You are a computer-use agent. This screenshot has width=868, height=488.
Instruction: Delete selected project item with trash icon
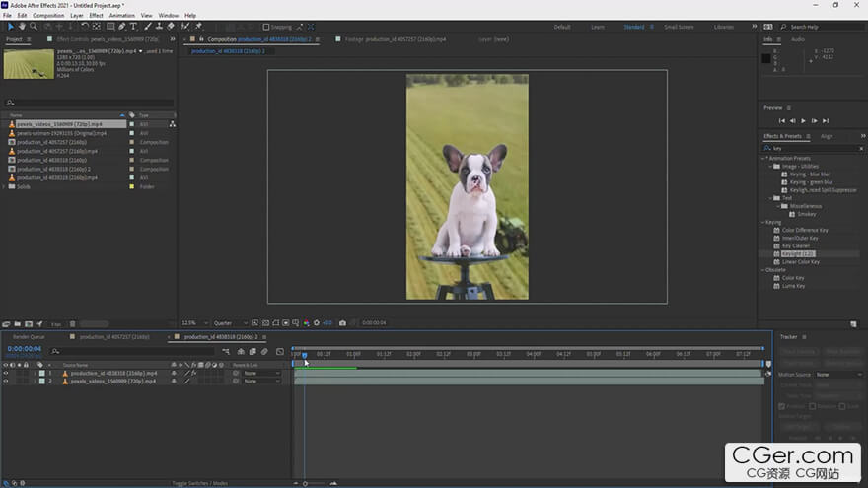73,324
